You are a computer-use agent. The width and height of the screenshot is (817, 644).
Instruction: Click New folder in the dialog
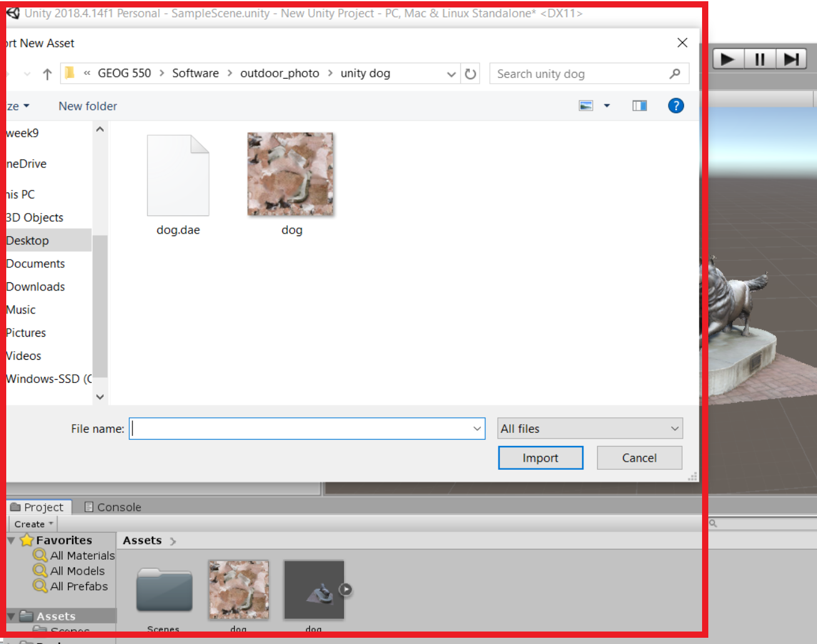[87, 106]
